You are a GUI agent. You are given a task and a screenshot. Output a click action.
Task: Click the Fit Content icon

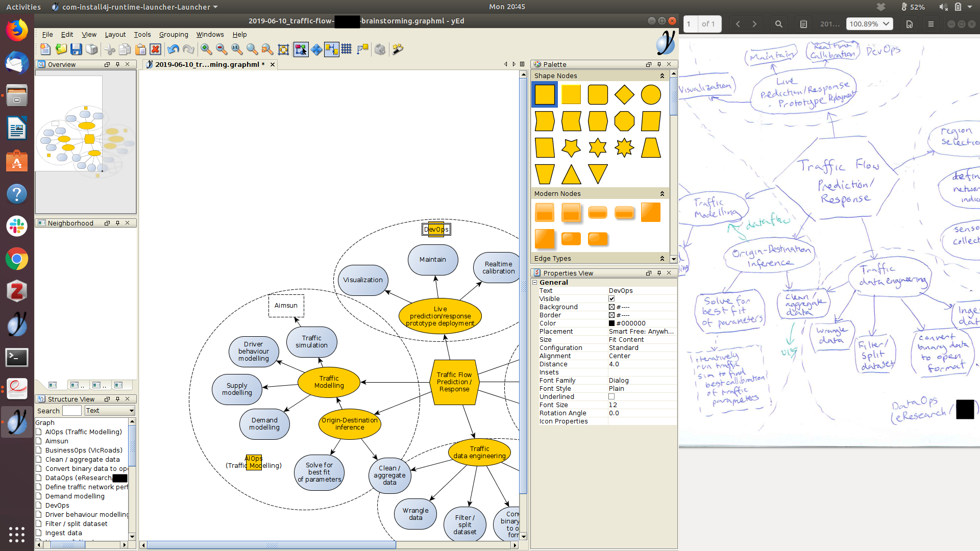coord(283,49)
